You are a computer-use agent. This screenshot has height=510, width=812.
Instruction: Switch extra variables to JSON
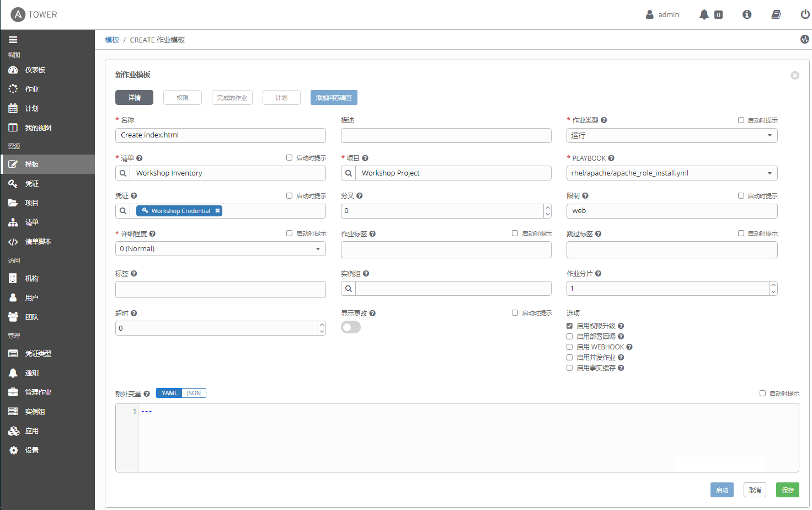194,393
